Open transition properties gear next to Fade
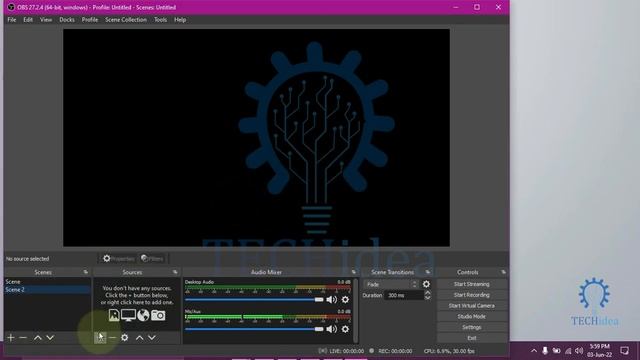Screen dimensions: 640x360 pyautogui.click(x=426, y=284)
